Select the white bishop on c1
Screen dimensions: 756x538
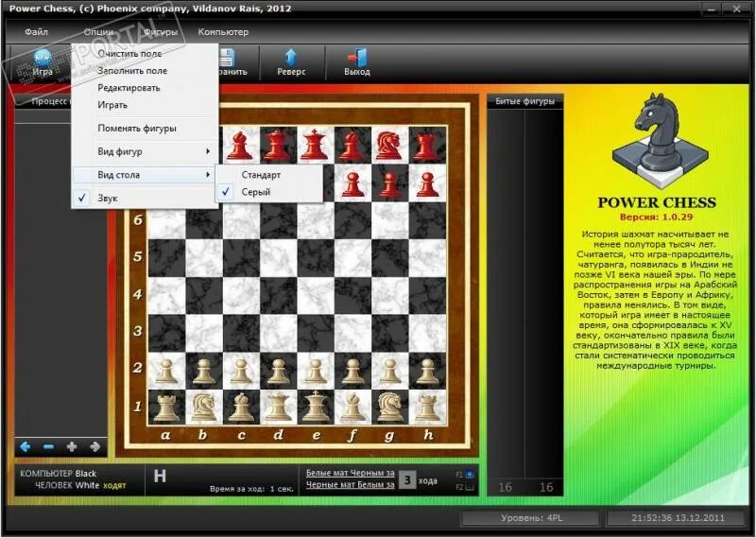[x=241, y=407]
